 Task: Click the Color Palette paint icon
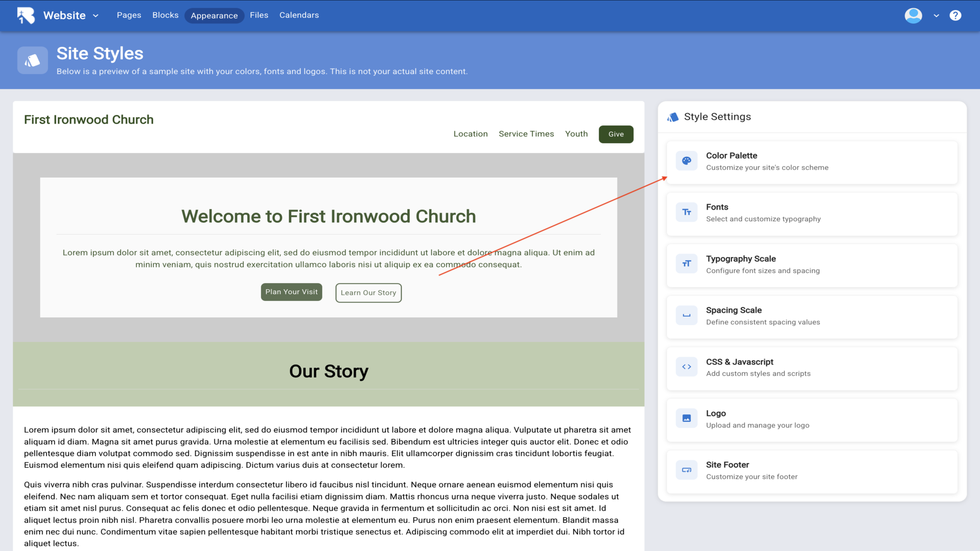coord(687,161)
